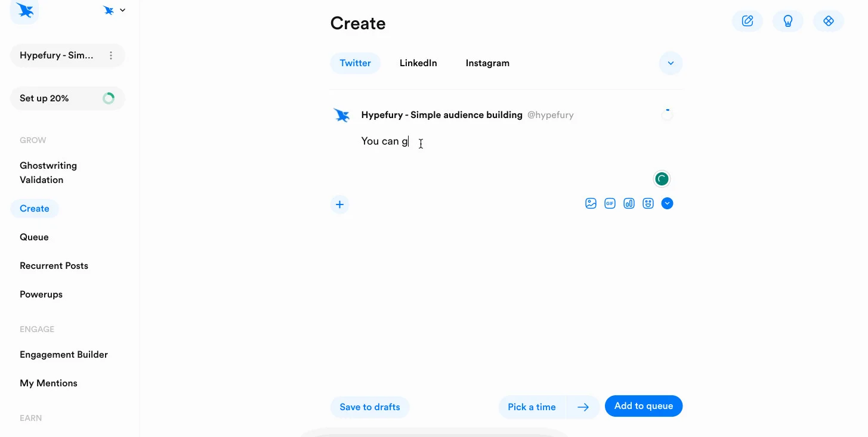
Task: Open the Queue section
Action: 34,237
